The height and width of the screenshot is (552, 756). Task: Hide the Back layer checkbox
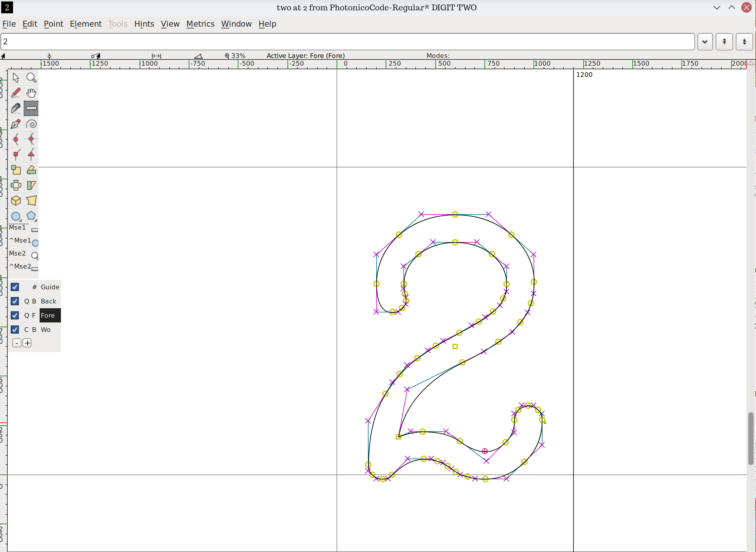(x=15, y=301)
